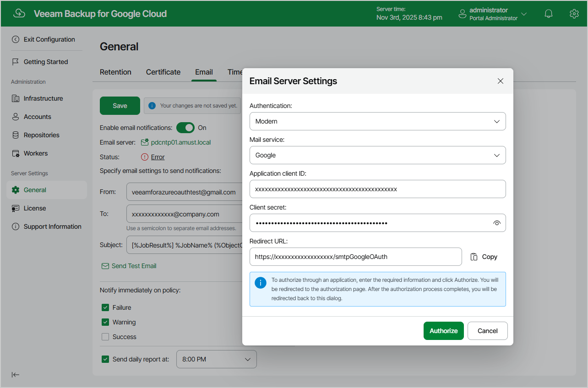The height and width of the screenshot is (388, 588).
Task: Click the administrator user avatar icon
Action: tap(462, 14)
